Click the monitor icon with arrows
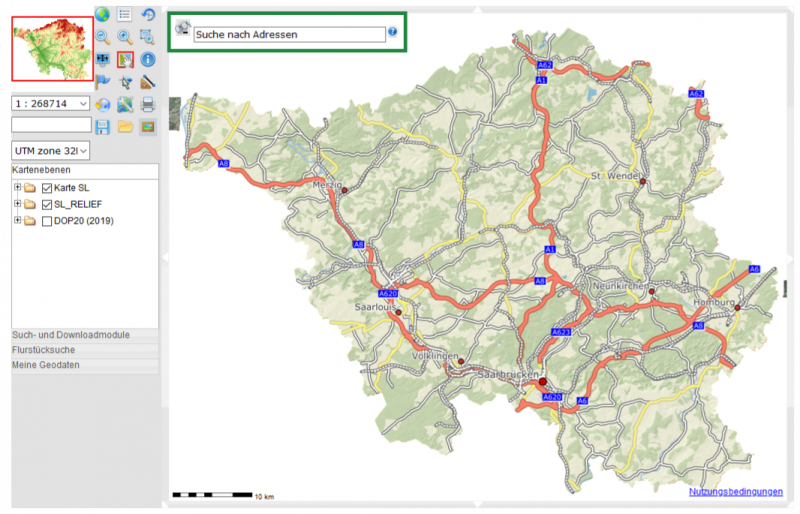Viewport: 800px width, 514px height. click(x=103, y=60)
